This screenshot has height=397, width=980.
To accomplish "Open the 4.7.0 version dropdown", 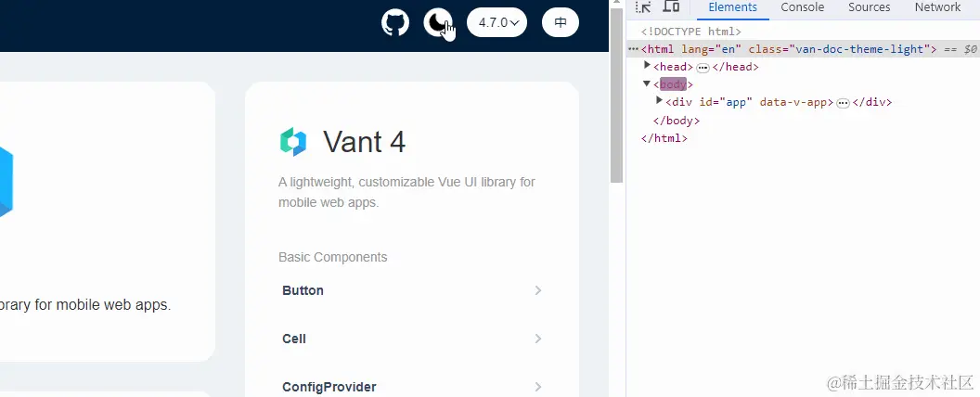I will pos(496,22).
